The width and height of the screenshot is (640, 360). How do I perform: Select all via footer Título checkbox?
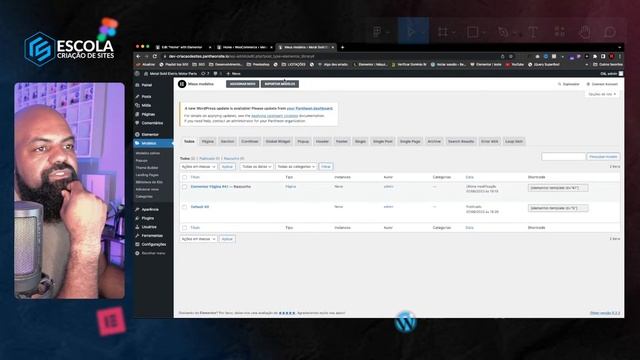click(x=184, y=227)
